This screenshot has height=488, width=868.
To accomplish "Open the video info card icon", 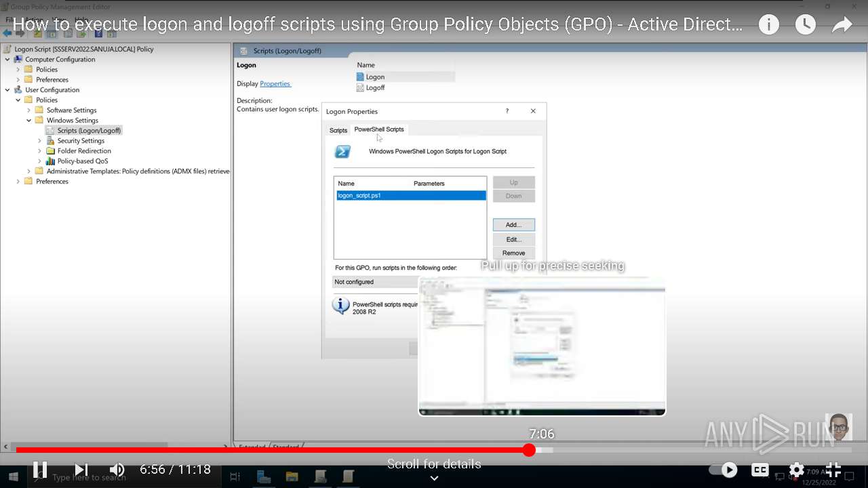I will tap(768, 25).
